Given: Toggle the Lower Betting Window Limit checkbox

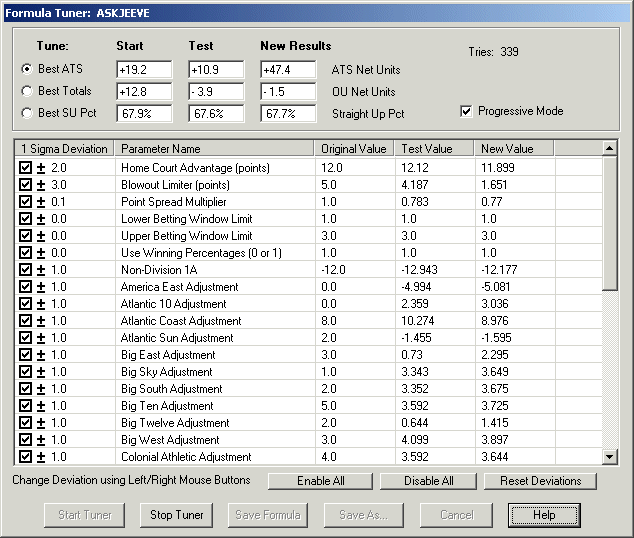Looking at the screenshot, I should (x=25, y=218).
